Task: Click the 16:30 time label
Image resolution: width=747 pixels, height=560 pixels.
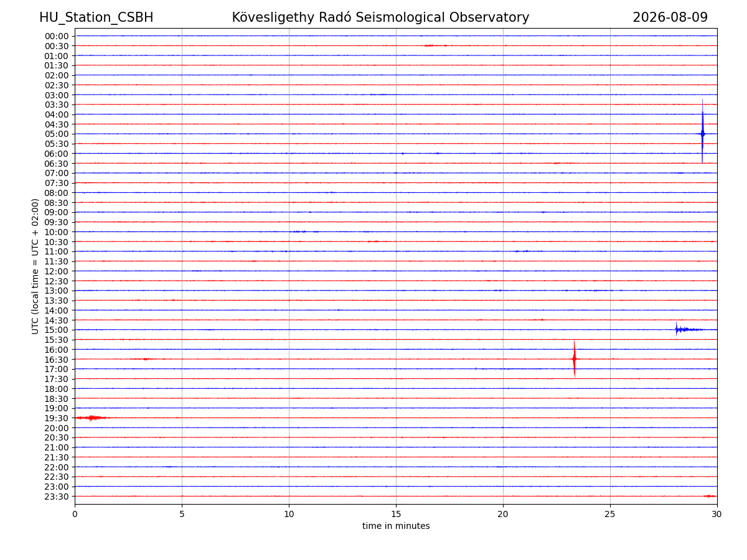Action: click(57, 360)
